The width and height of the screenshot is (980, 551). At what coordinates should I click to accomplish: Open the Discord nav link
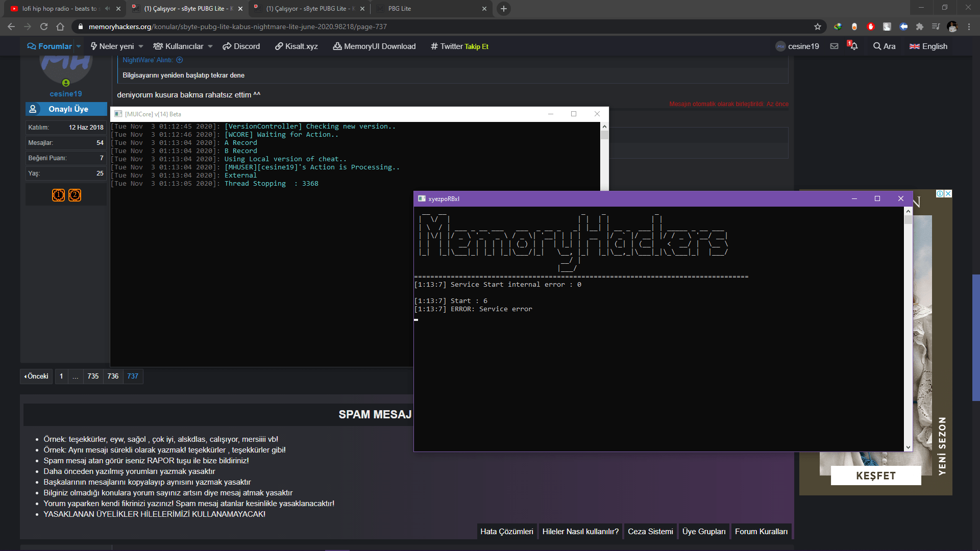click(241, 46)
